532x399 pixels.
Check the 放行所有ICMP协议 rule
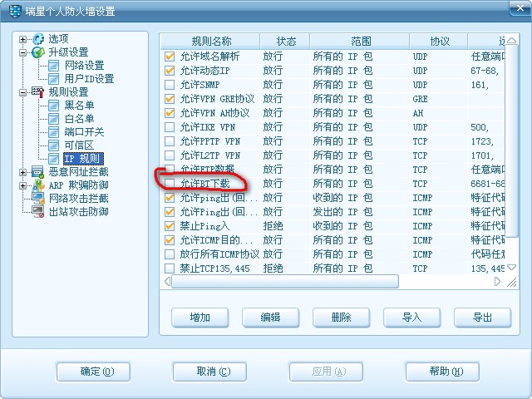pos(170,254)
